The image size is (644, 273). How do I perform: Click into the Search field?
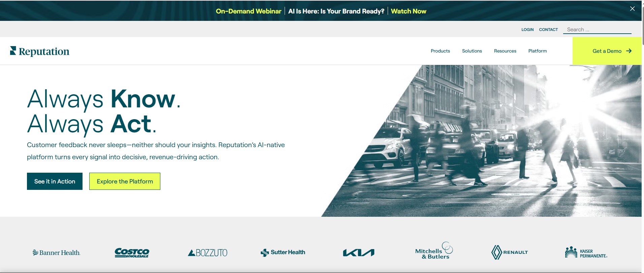click(x=597, y=30)
